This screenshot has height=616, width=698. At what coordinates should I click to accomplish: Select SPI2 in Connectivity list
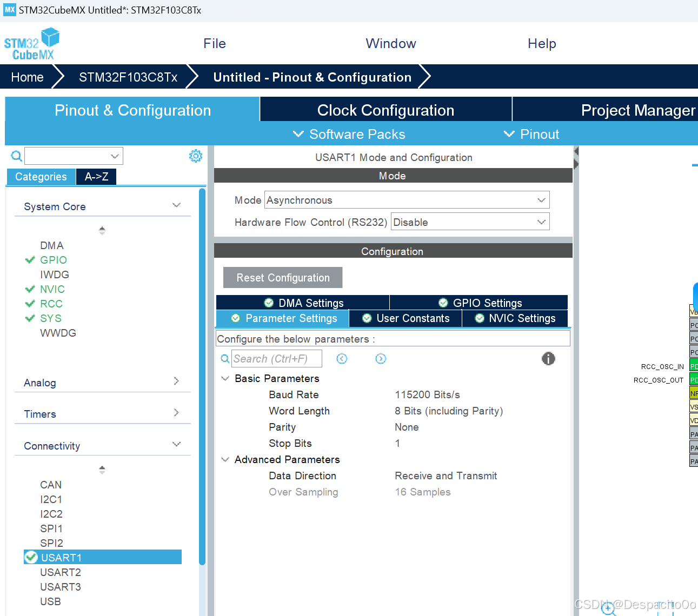[51, 543]
